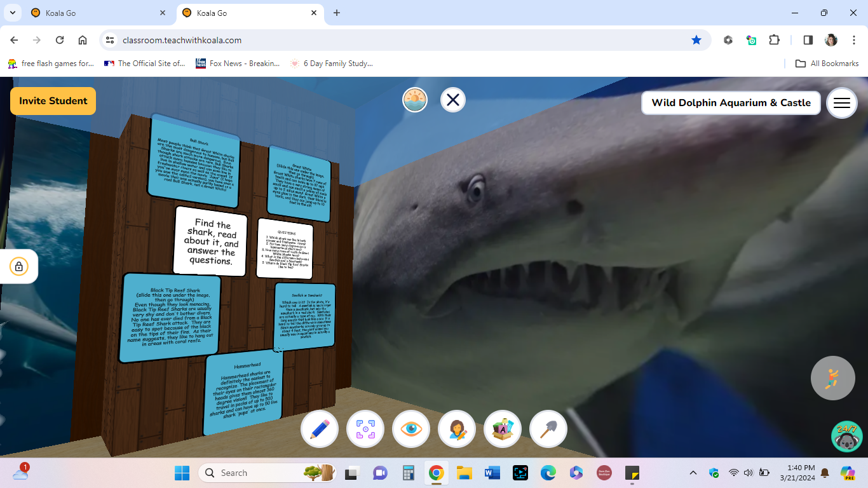Viewport: 868px width, 488px height.
Task: Open the student avatar tool
Action: (456, 429)
